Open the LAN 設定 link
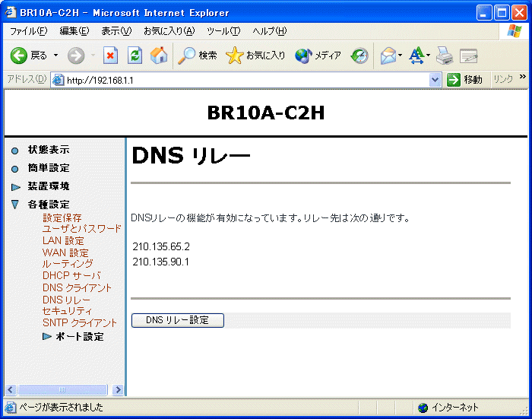Viewport: 532px width, 419px height. [x=63, y=241]
